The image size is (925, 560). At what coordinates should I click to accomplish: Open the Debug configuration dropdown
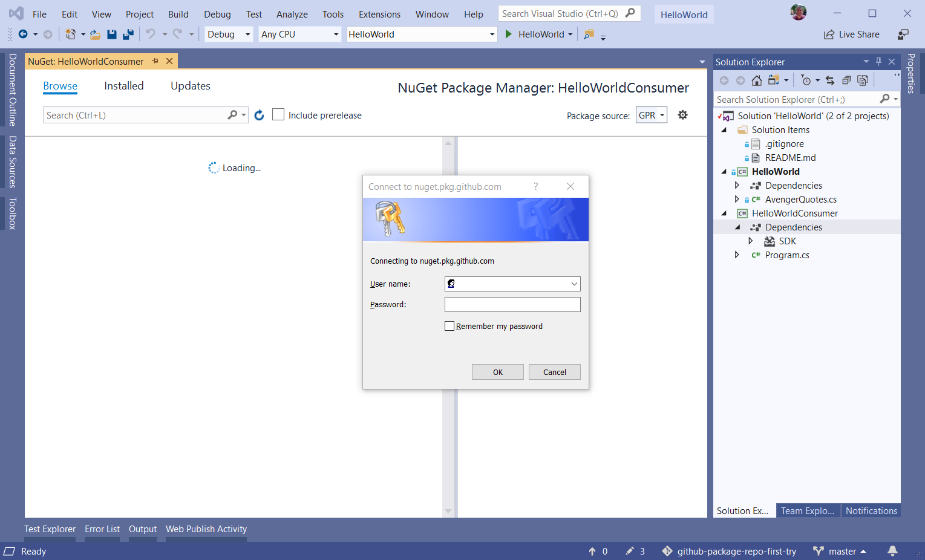[x=228, y=34]
